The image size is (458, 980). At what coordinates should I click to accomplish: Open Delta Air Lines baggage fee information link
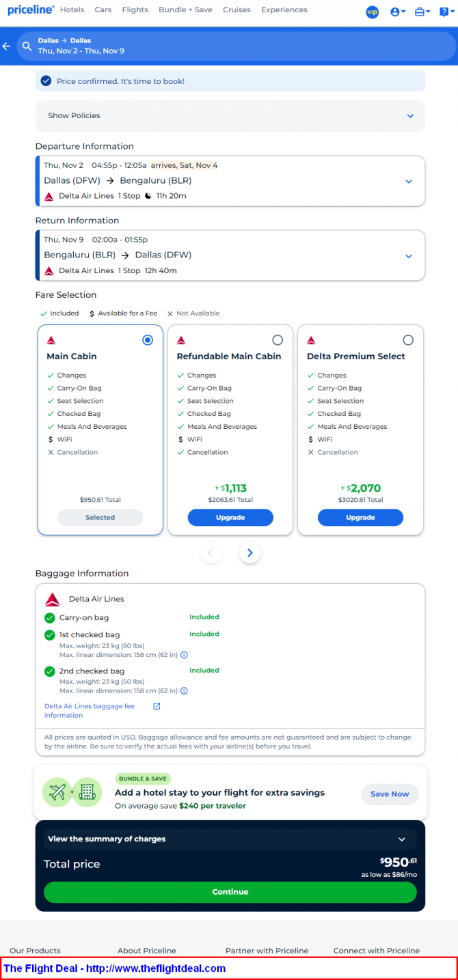(x=90, y=711)
